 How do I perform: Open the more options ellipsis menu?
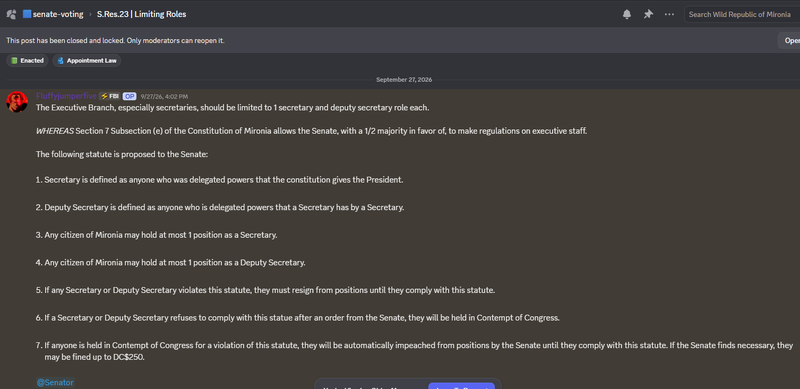[x=669, y=14]
